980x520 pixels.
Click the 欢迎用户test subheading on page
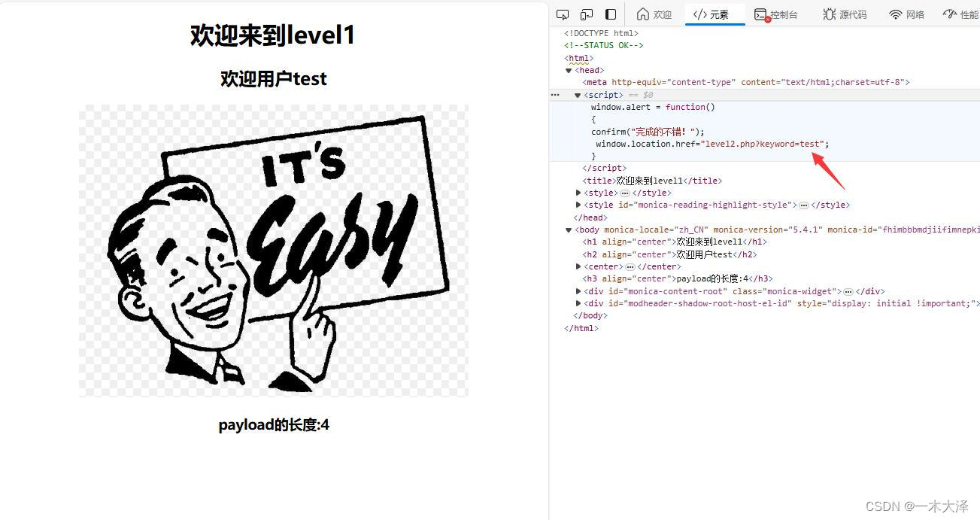tap(274, 79)
